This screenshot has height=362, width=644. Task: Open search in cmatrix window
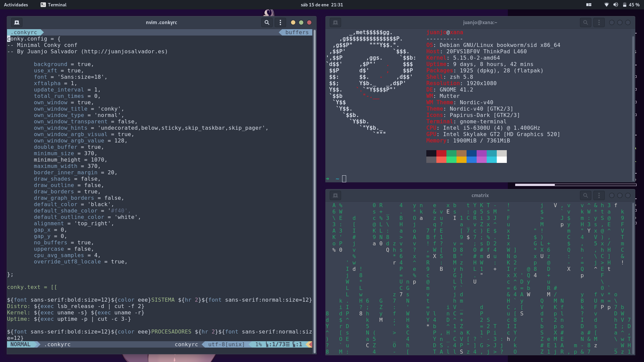point(585,195)
